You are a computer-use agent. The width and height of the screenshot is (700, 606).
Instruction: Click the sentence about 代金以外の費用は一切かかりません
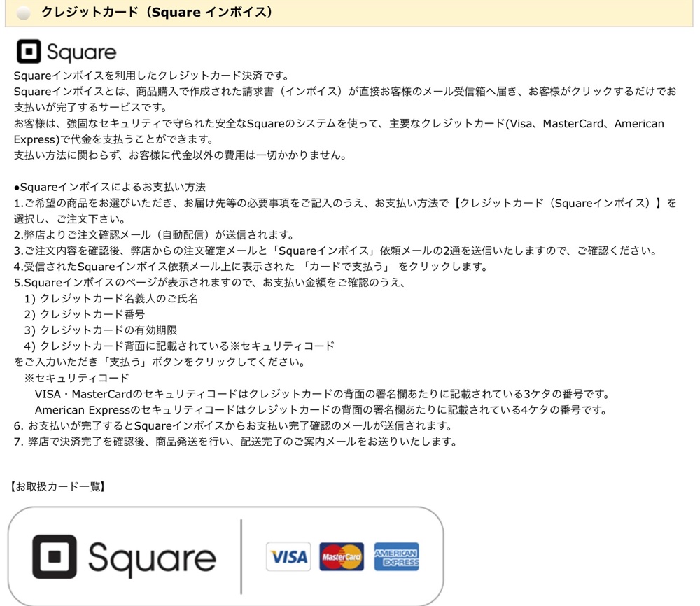(181, 155)
